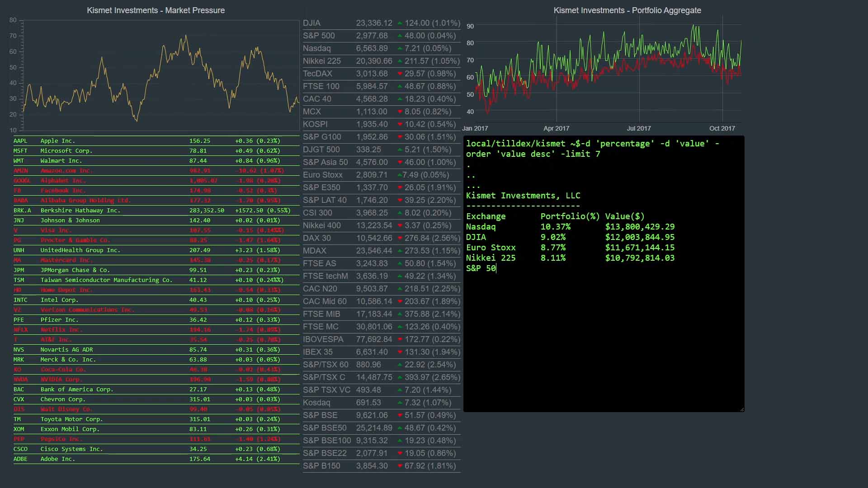Click the Portfolio(%) column header
868x488 pixels.
(x=570, y=216)
